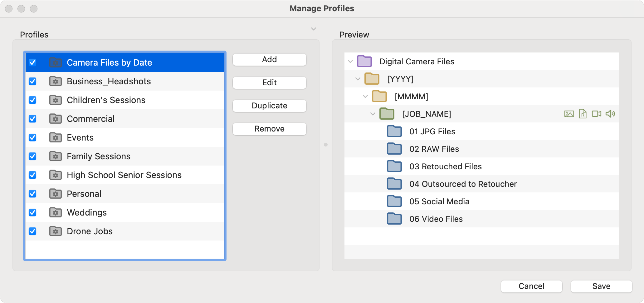
Task: Click the Weddings profile folder icon
Action: (x=56, y=213)
